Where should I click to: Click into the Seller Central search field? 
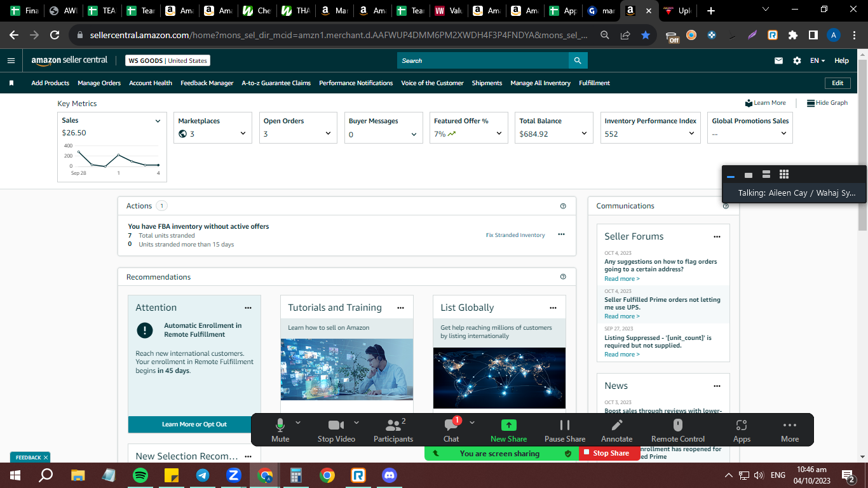pos(483,60)
